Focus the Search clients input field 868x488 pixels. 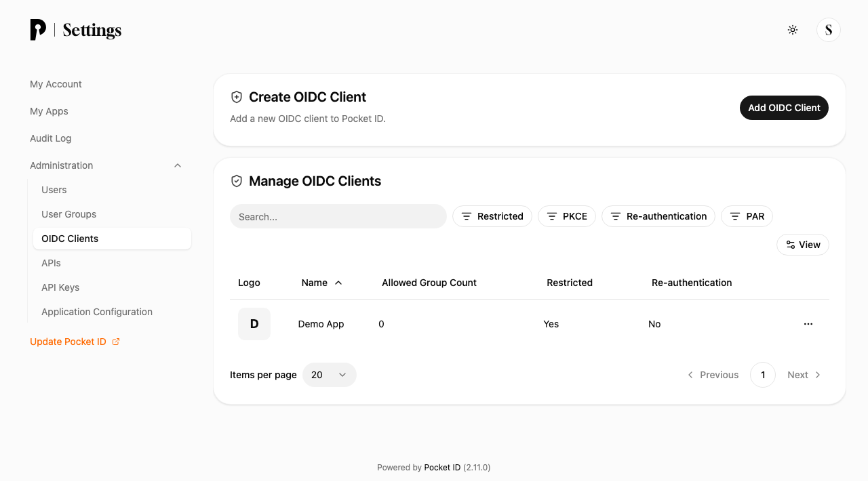338,216
